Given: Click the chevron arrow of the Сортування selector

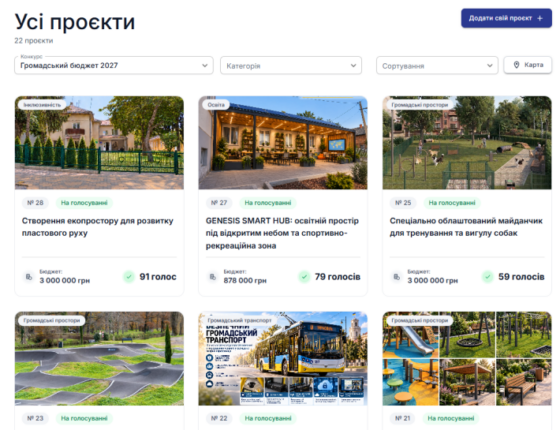Looking at the screenshot, I should tap(490, 66).
